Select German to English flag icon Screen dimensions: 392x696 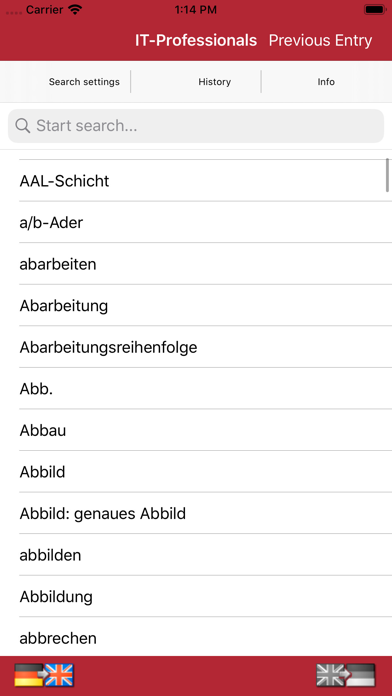44,675
